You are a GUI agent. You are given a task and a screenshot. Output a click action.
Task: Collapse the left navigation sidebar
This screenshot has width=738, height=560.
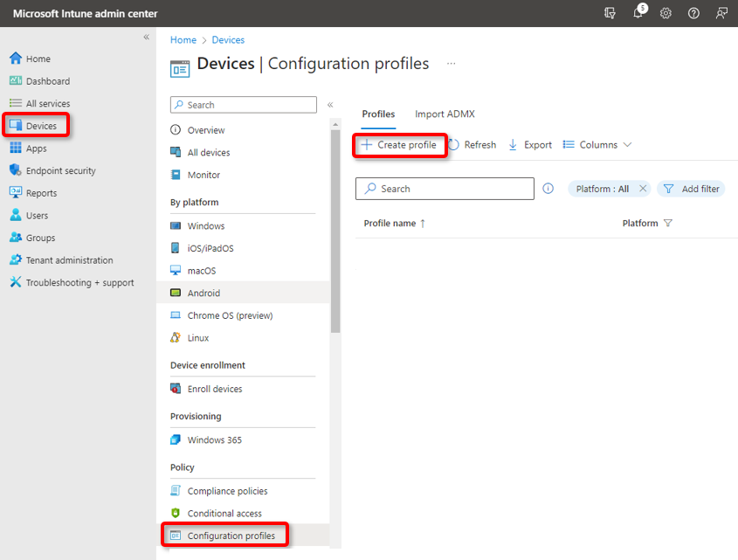click(x=147, y=38)
